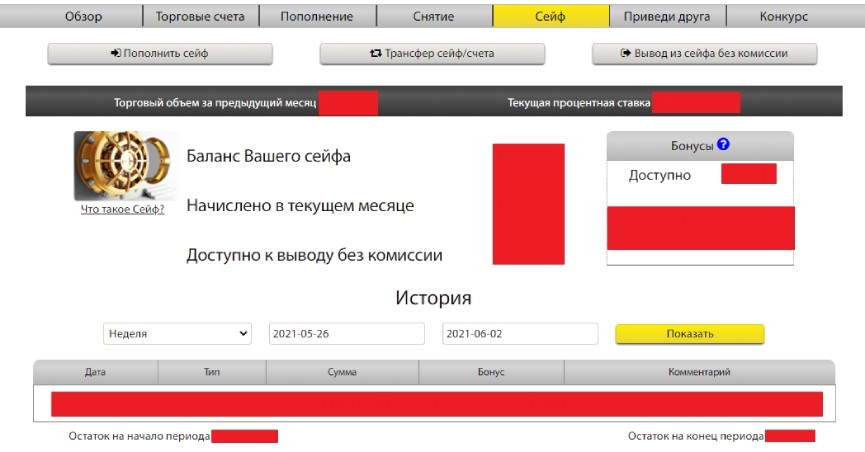
Task: Click the blue Бонусы help question icon
Action: pos(723,145)
